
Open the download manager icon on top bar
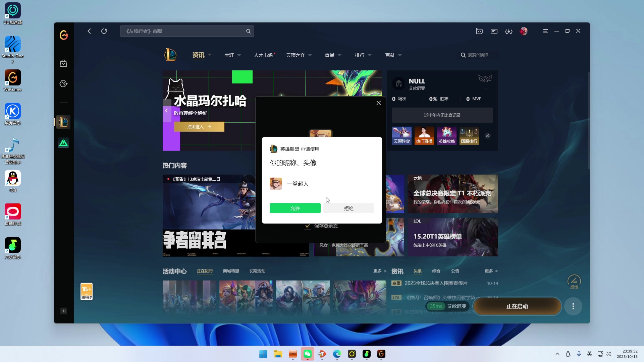(x=509, y=31)
